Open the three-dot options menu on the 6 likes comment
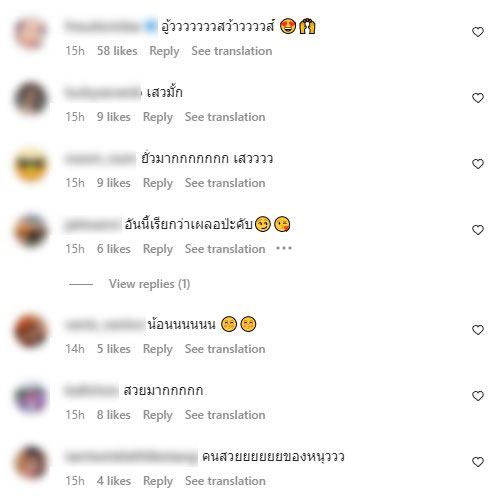This screenshot has height=503, width=494. [x=284, y=248]
